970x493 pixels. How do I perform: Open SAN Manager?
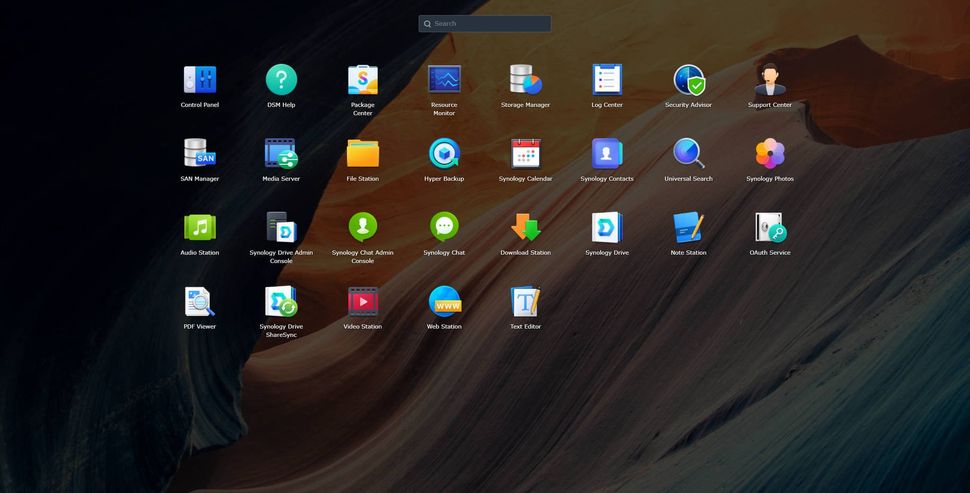199,153
